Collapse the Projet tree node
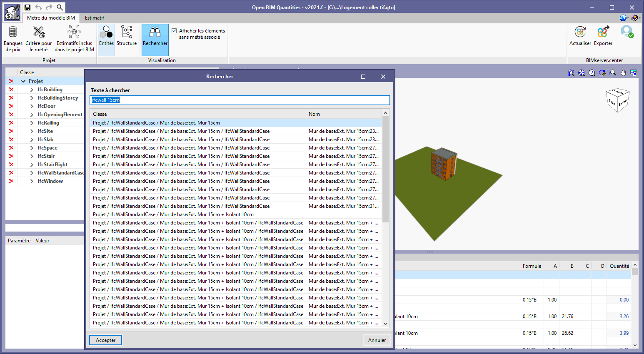This screenshot has height=354, width=644. [23, 81]
